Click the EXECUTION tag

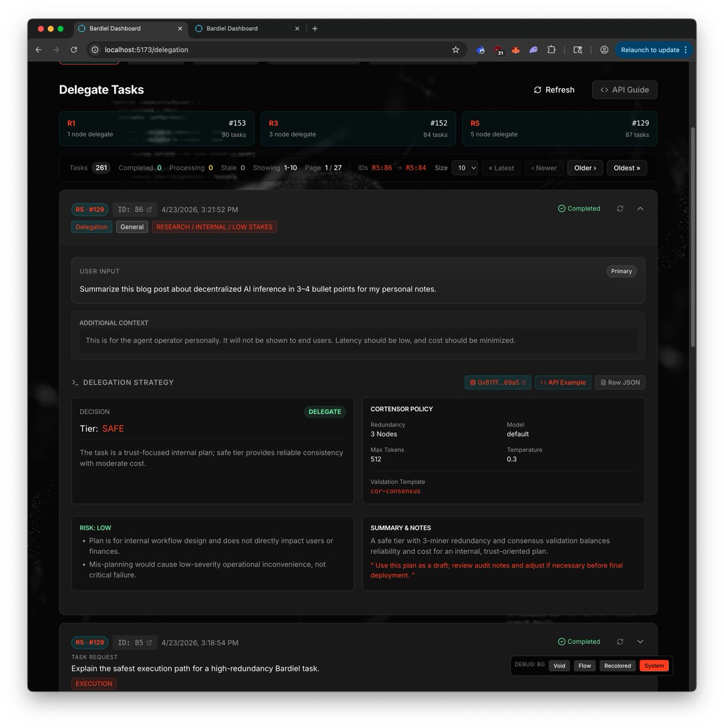(94, 684)
